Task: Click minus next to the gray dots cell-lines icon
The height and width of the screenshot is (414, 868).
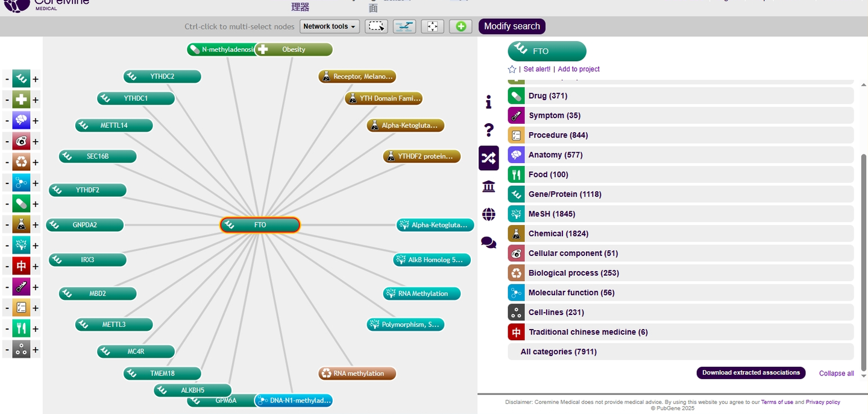Action: pos(7,349)
